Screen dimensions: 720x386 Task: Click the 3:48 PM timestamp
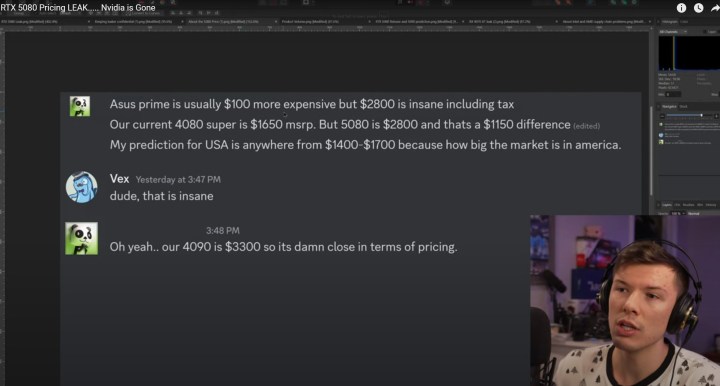[223, 230]
